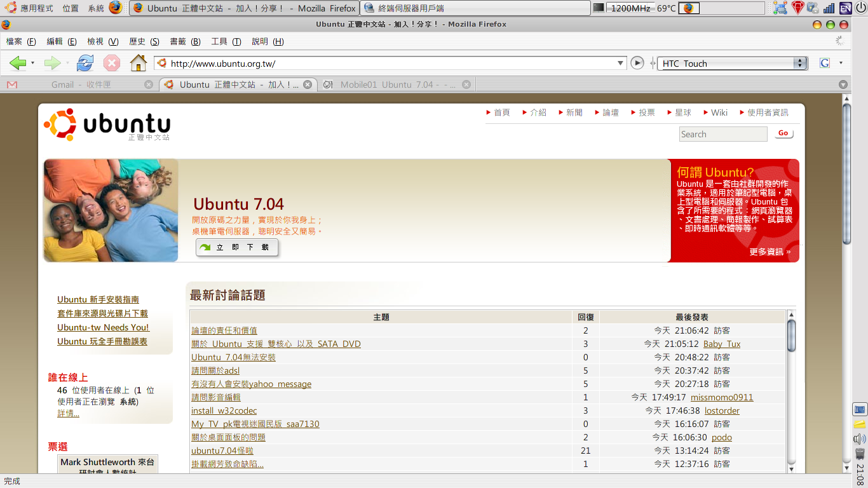Open the Ubuntu 新手安裝指南 link
Viewport: 868px width, 488px height.
coord(98,299)
